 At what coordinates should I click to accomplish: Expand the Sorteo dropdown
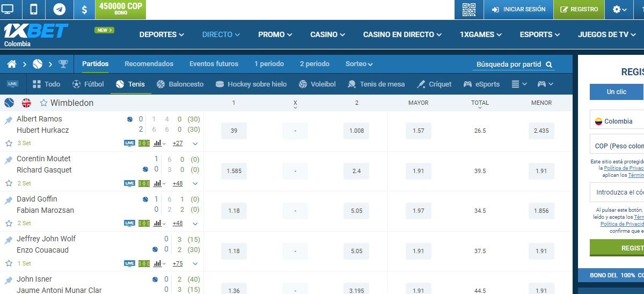(x=359, y=64)
